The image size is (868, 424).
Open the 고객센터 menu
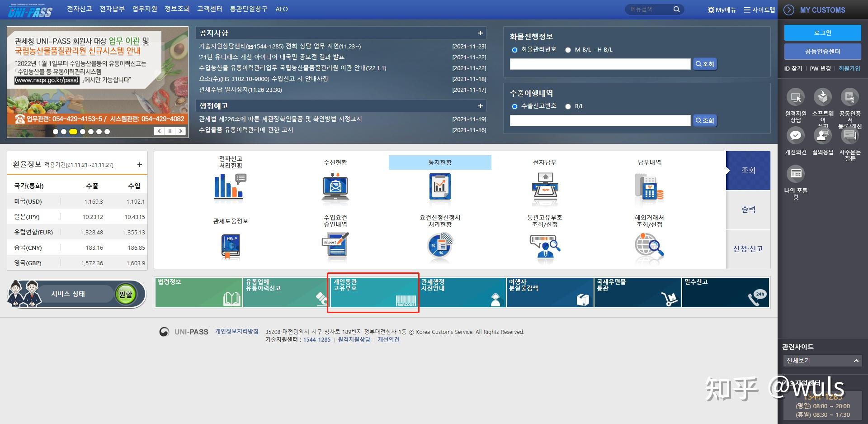[x=209, y=9]
